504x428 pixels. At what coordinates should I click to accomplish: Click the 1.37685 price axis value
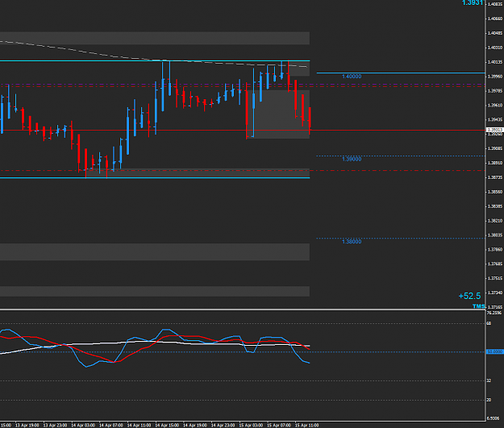point(495,264)
